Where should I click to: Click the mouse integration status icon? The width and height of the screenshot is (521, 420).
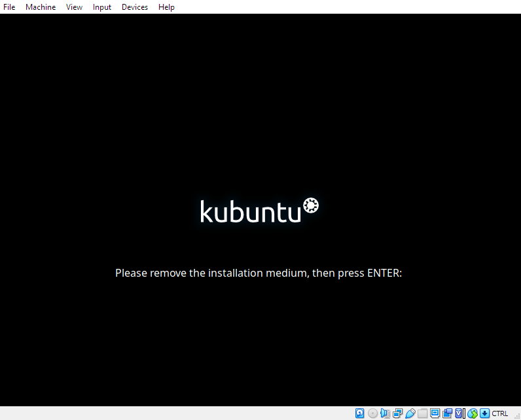473,413
